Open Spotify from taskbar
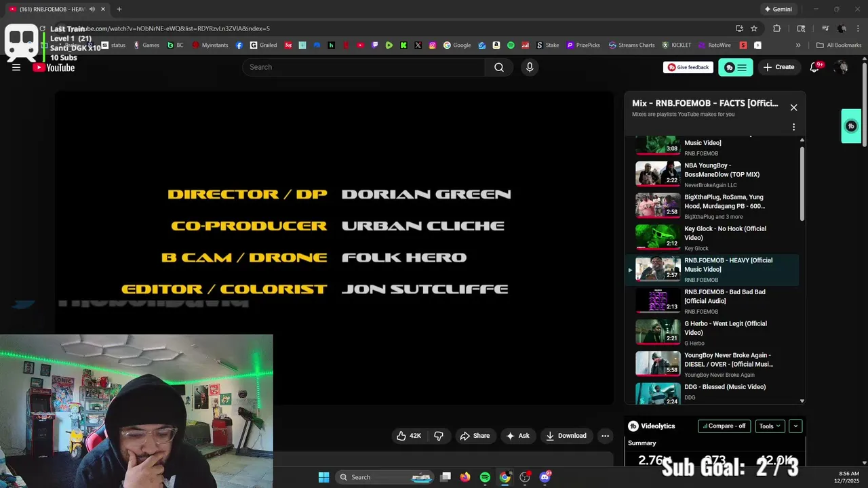Screen dimensions: 868x488 point(485,477)
